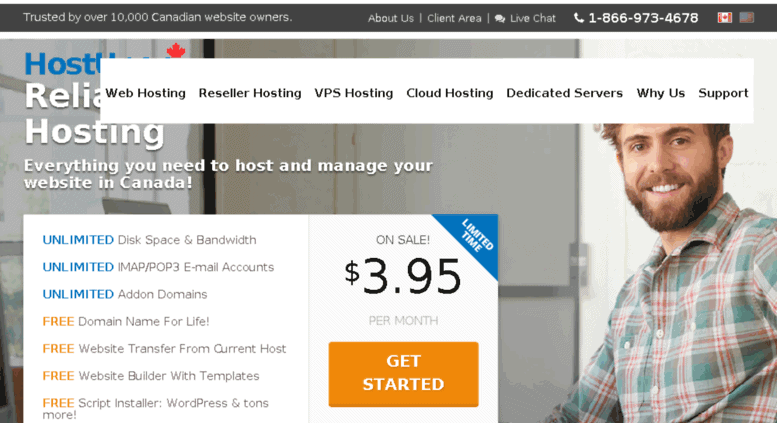777x423 pixels.
Task: Click the Live Chat bubble icon
Action: (500, 18)
